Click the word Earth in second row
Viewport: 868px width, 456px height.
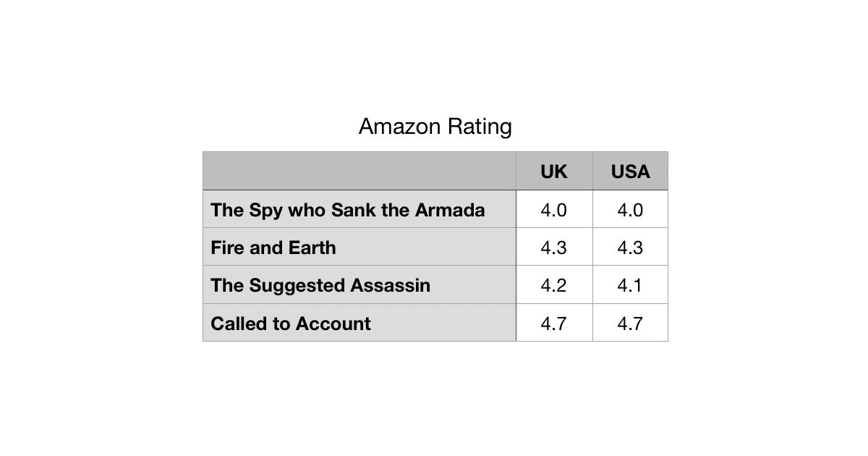click(x=312, y=248)
